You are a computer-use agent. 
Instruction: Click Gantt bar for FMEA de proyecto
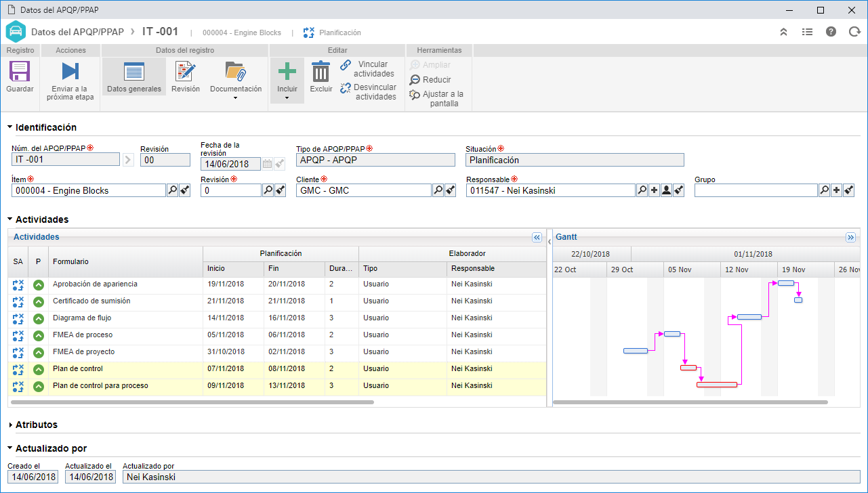636,351
